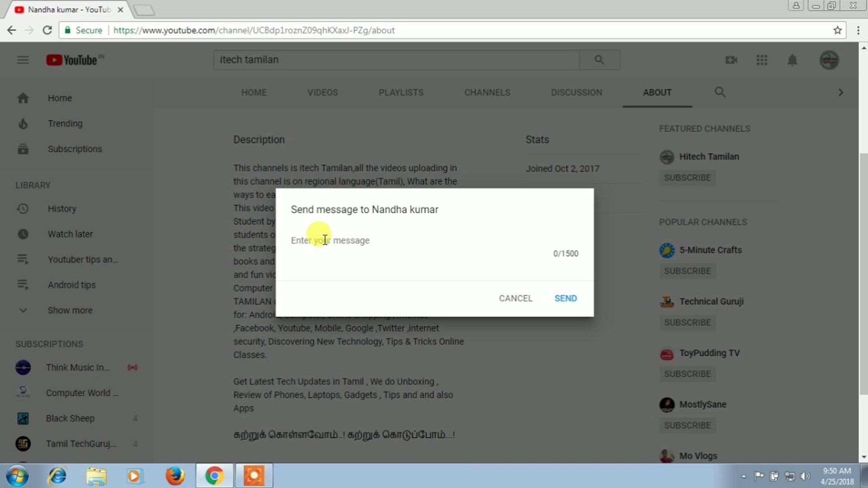The width and height of the screenshot is (868, 488).
Task: Open the YouTube hamburger menu
Action: click(23, 60)
